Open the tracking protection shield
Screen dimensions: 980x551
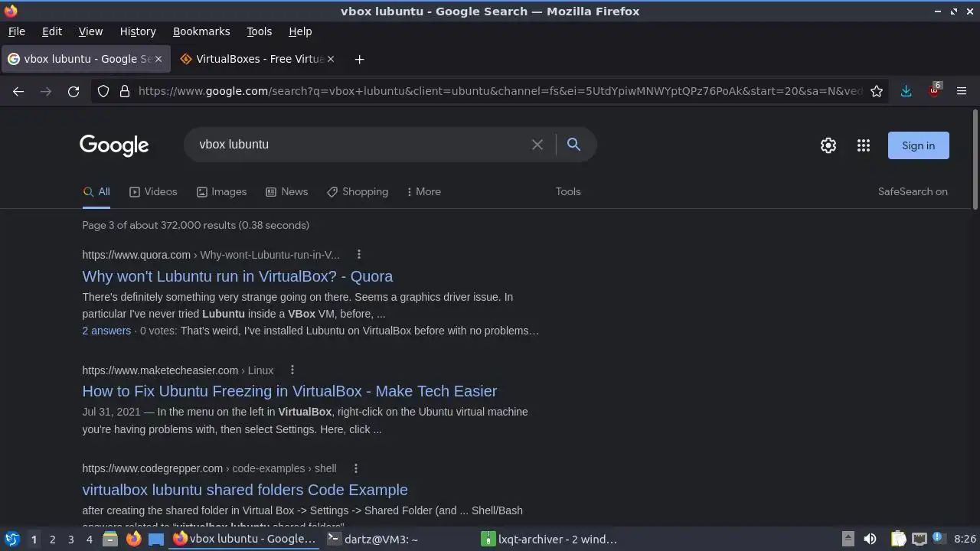click(x=103, y=91)
